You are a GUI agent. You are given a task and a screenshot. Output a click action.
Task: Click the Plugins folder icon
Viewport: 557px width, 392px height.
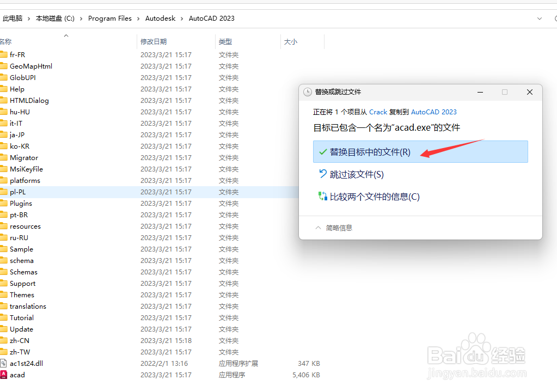point(4,204)
